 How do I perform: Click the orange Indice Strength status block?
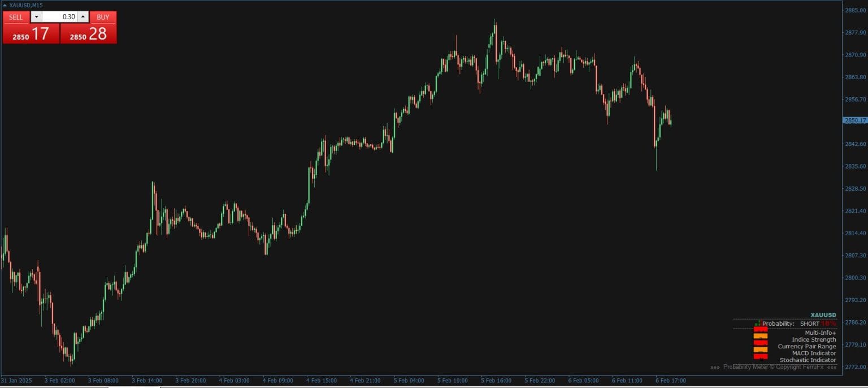point(761,336)
